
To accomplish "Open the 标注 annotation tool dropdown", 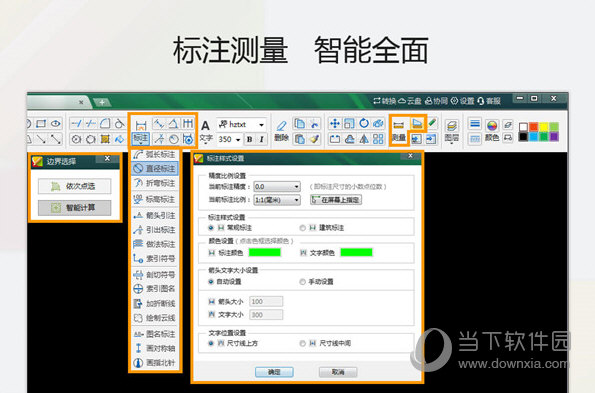I will pos(141,138).
